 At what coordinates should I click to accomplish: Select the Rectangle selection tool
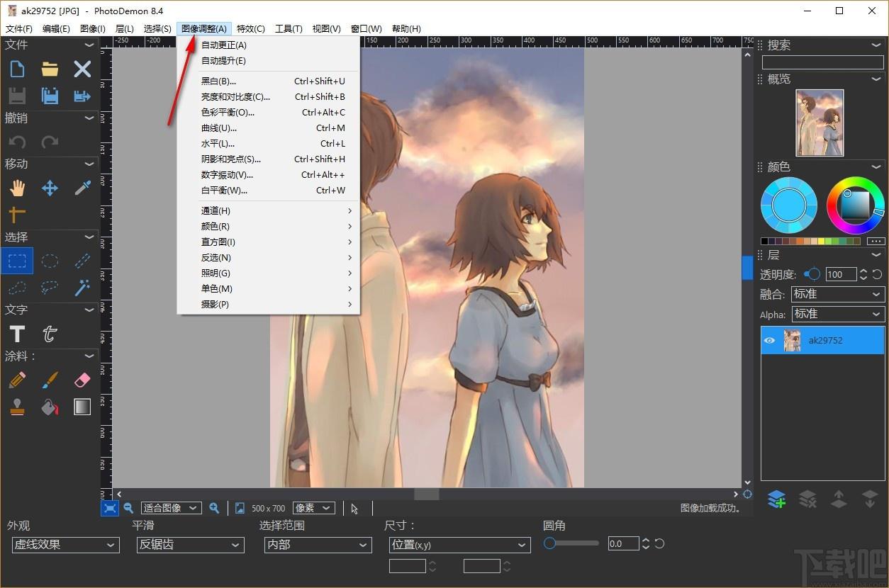click(x=17, y=261)
